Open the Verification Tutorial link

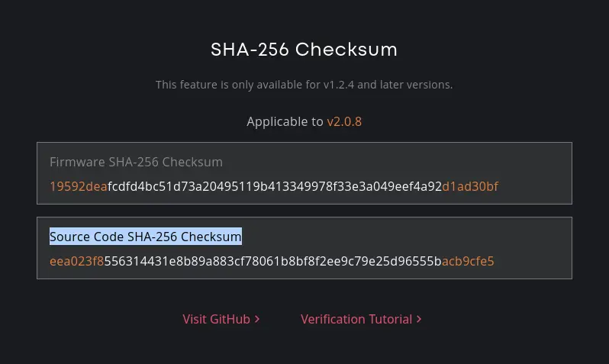[361, 319]
